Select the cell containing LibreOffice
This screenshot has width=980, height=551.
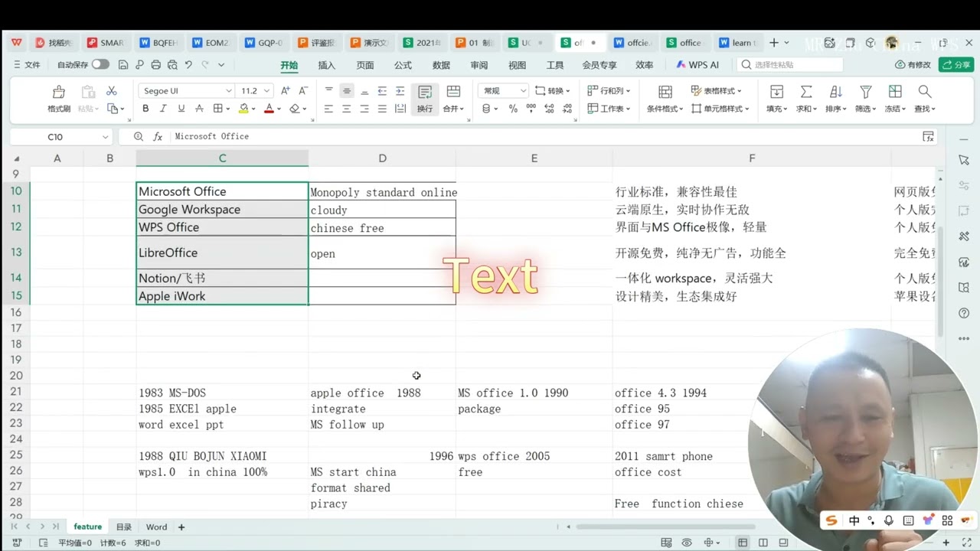coord(222,253)
